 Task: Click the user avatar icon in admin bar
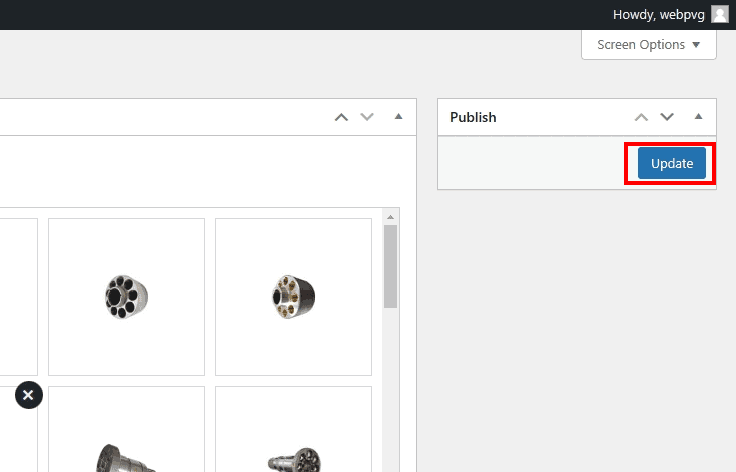pos(720,14)
